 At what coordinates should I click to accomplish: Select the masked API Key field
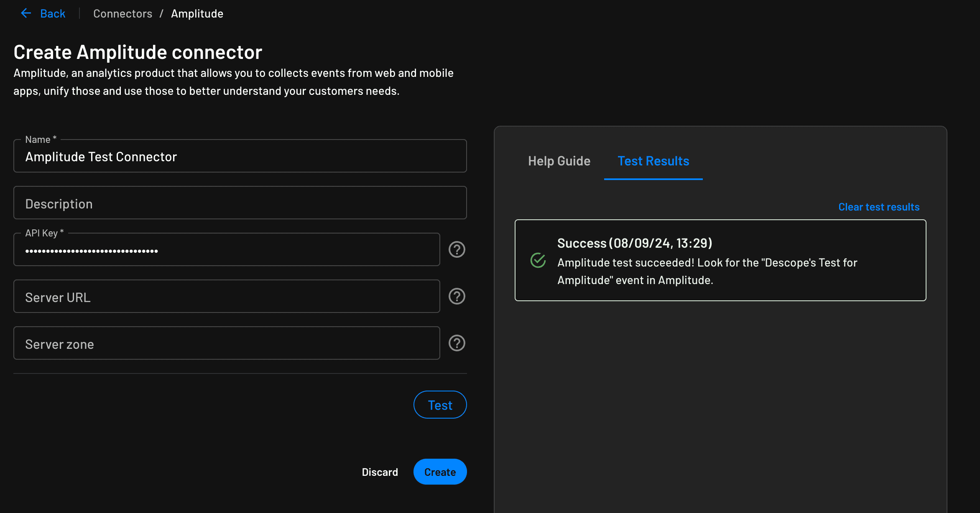click(226, 249)
